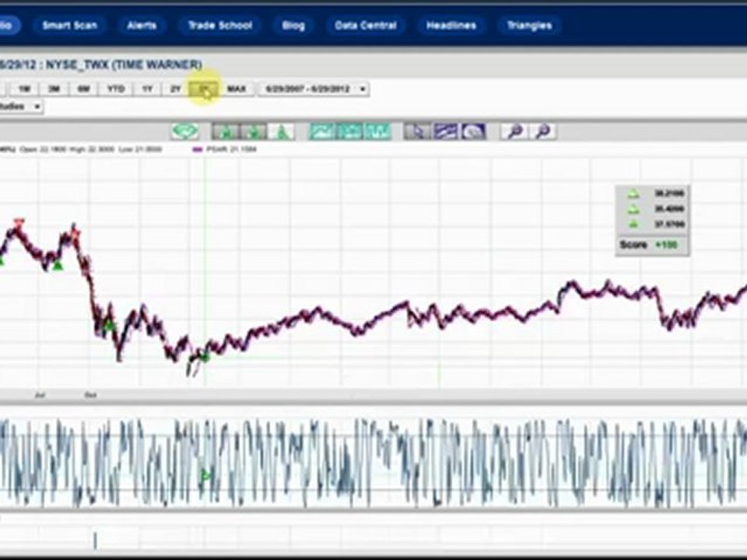Click the dark blue round tool icon
This screenshot has height=560, width=747.
pyautogui.click(x=473, y=131)
